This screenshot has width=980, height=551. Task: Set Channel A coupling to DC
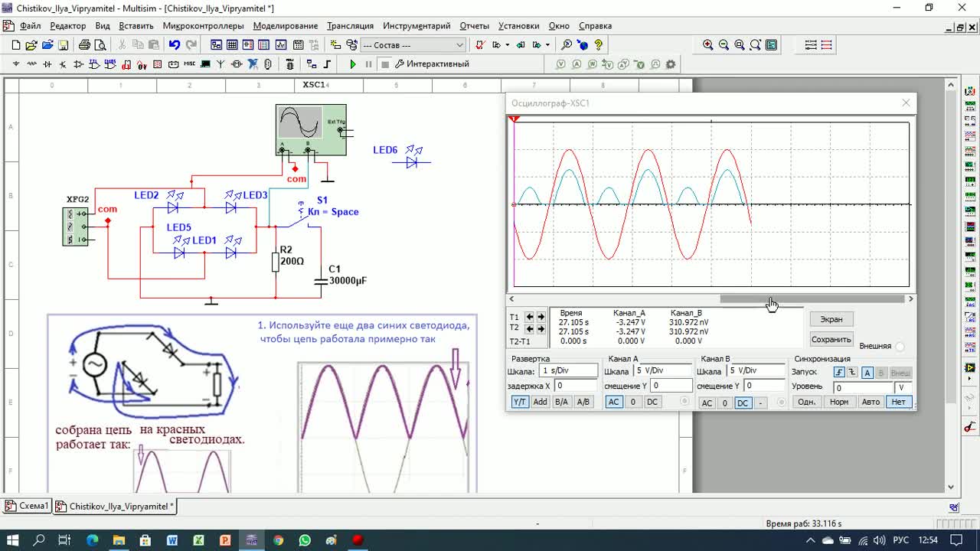[x=652, y=402]
